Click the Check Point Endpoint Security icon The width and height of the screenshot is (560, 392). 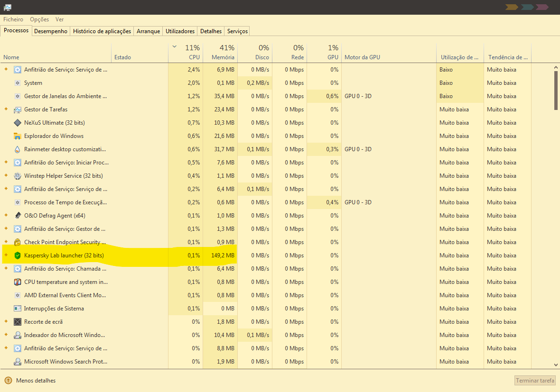coord(18,242)
